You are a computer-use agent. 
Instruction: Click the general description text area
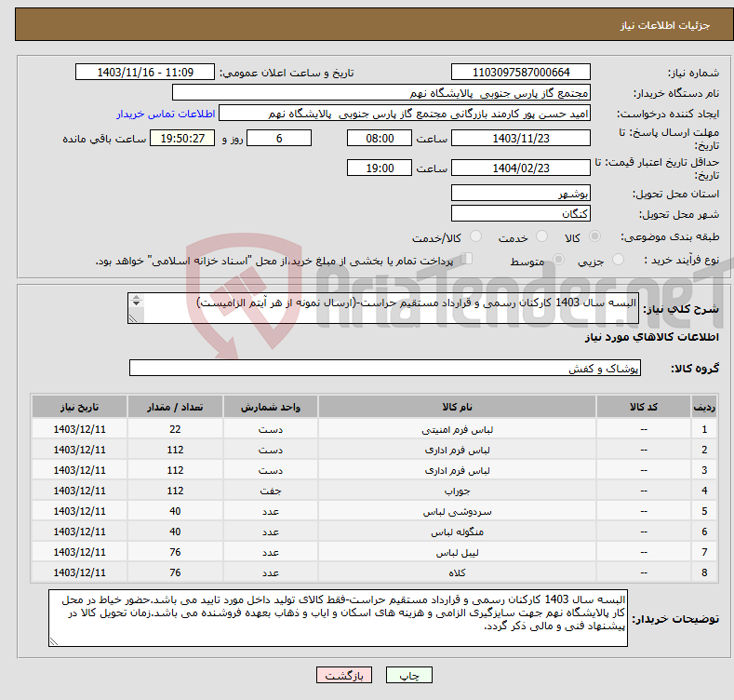click(x=383, y=308)
